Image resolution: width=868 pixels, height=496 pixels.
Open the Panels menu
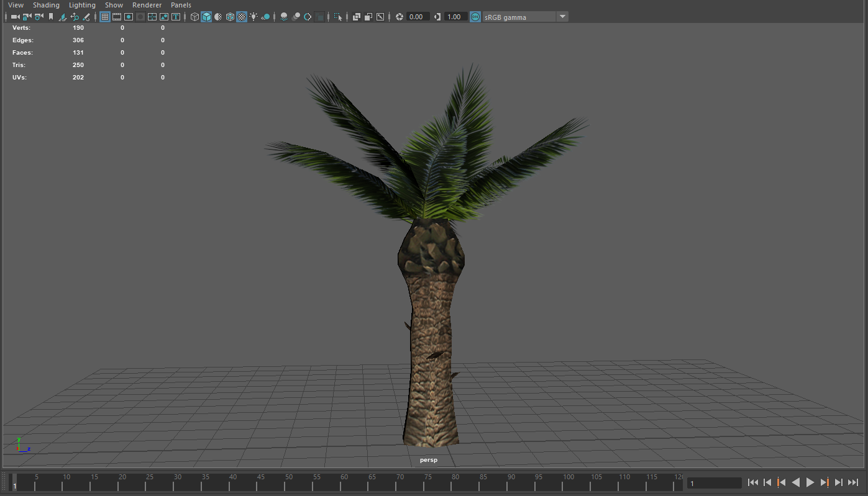(181, 5)
